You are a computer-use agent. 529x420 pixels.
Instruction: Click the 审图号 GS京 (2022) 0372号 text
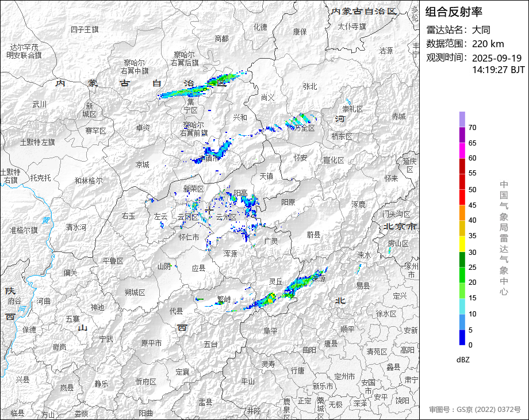pyautogui.click(x=475, y=410)
